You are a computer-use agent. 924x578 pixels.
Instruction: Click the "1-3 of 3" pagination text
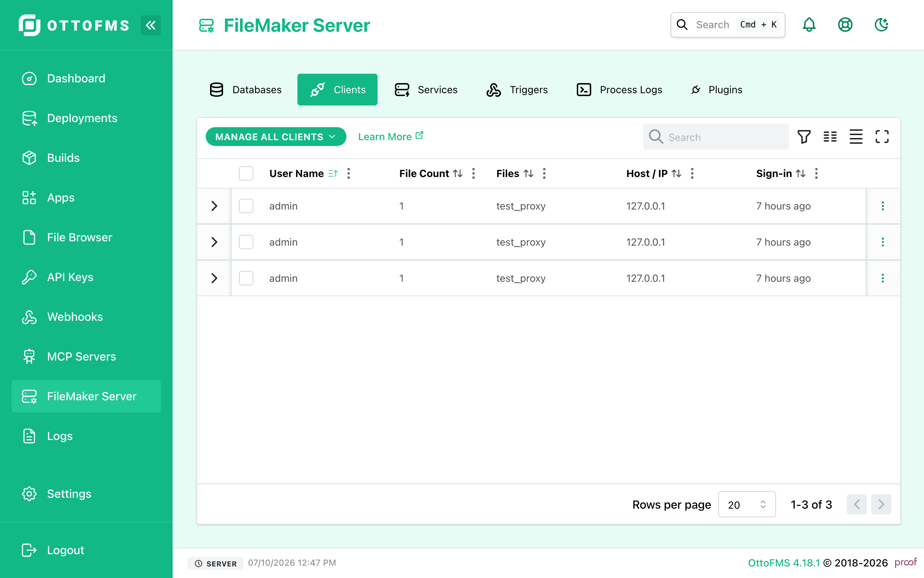click(811, 505)
